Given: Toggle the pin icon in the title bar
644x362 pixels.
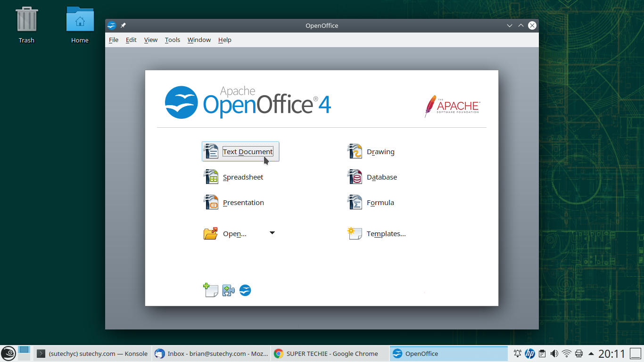Looking at the screenshot, I should (x=123, y=25).
